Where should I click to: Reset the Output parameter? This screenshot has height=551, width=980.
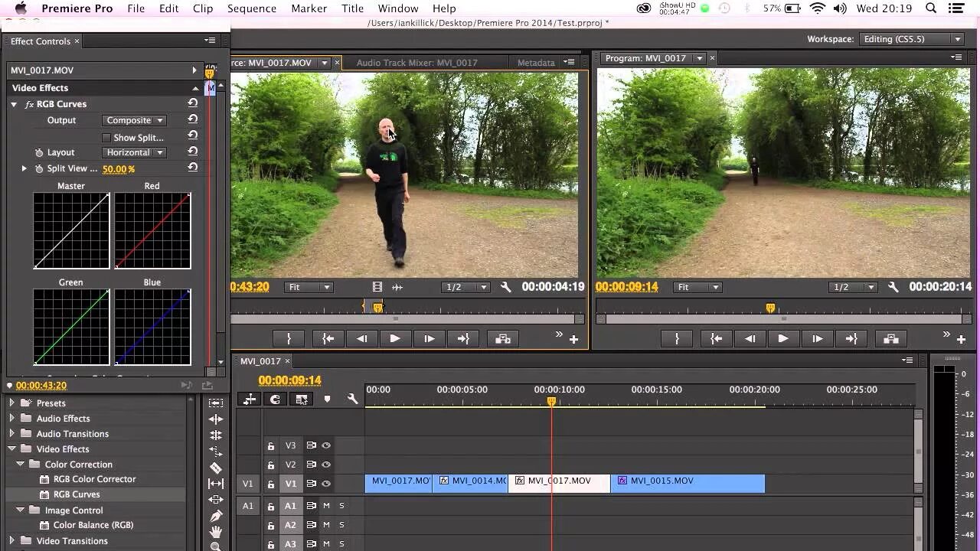[x=193, y=119]
